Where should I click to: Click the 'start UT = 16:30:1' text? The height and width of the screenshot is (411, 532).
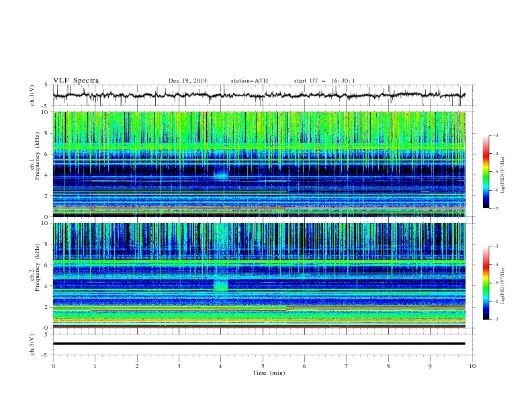coord(324,81)
